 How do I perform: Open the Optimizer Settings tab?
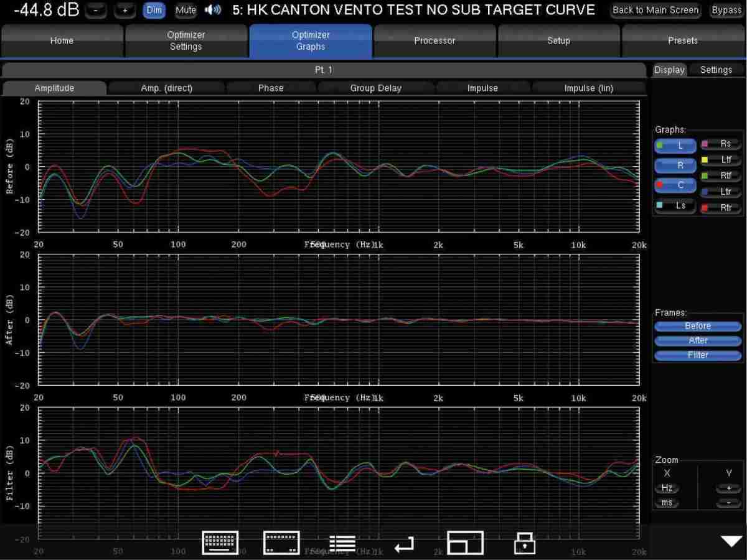click(x=186, y=41)
